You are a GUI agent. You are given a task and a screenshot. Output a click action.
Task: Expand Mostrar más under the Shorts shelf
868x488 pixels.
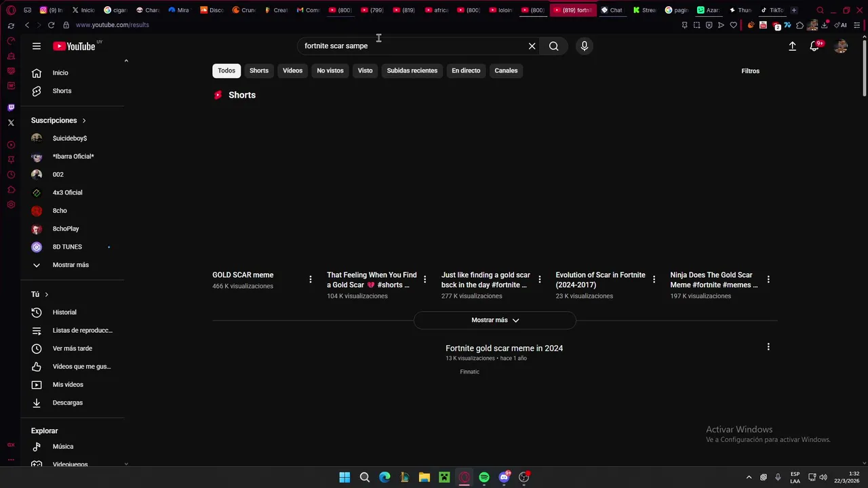pos(495,320)
